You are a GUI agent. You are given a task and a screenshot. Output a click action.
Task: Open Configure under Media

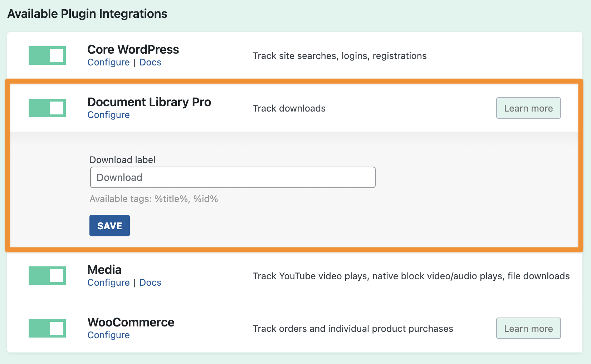(x=108, y=282)
